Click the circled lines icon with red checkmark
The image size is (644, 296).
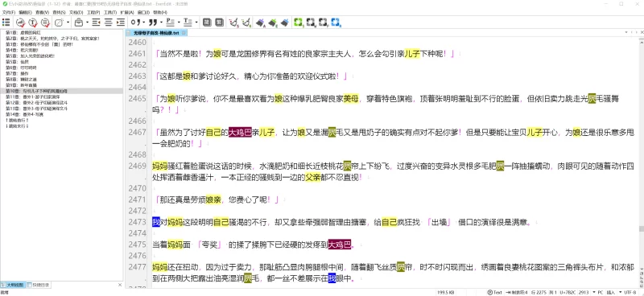(x=45, y=23)
